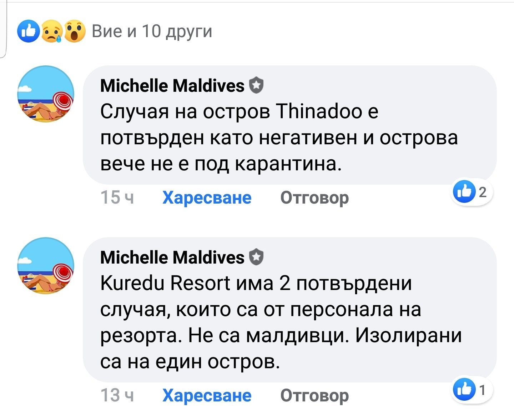
Task: Open the avatar beside the Thinadoo comment
Action: [x=46, y=94]
